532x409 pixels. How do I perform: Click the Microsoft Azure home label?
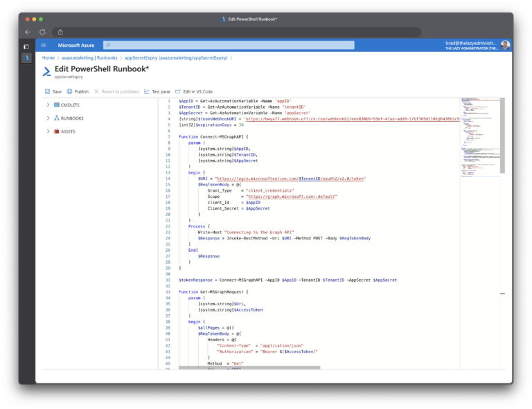(x=76, y=45)
